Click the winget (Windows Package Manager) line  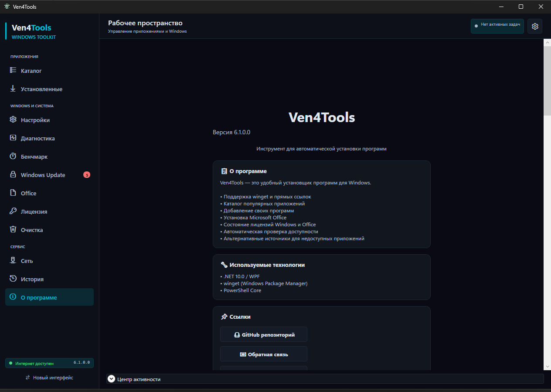pos(264,283)
